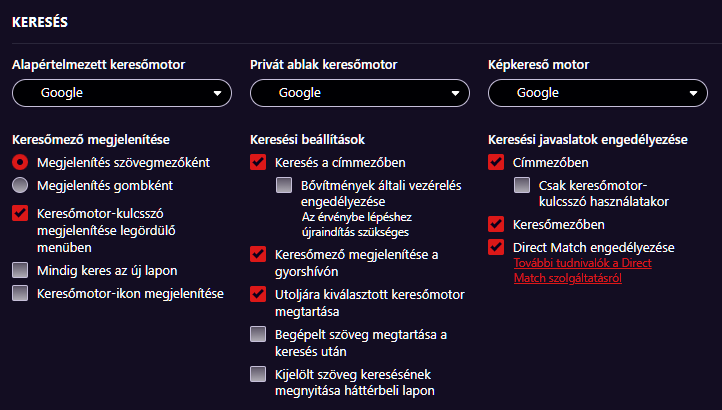The width and height of the screenshot is (722, 410).
Task: Check Begépelt szöveg megtartása a keresés után
Action: 258,334
